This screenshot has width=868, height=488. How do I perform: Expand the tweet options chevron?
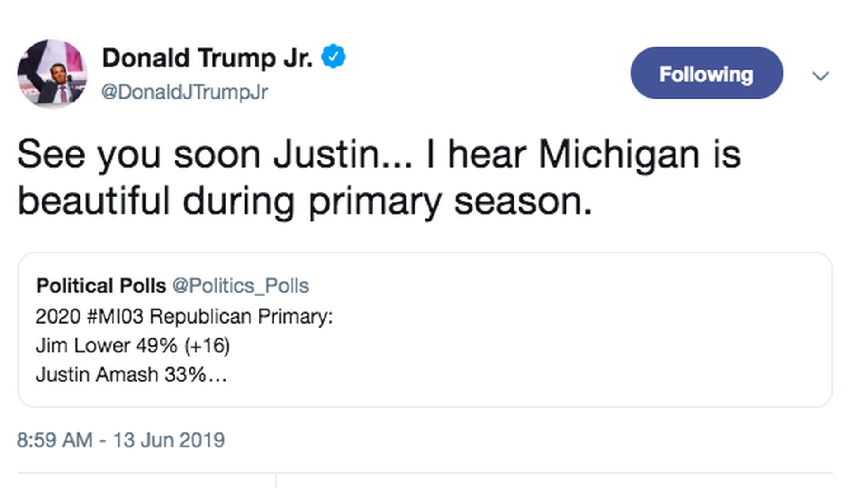820,75
